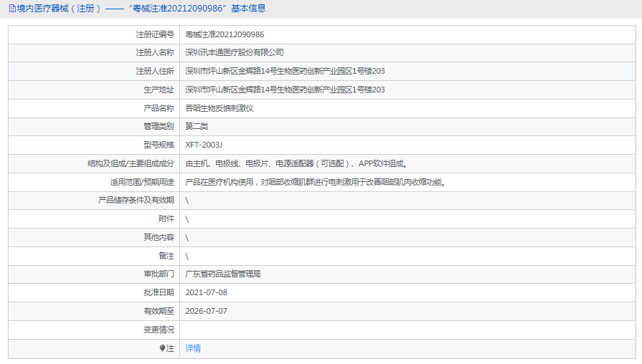Click the 产品储存条件及有效期 label
This screenshot has height=364, width=642.
click(x=136, y=201)
